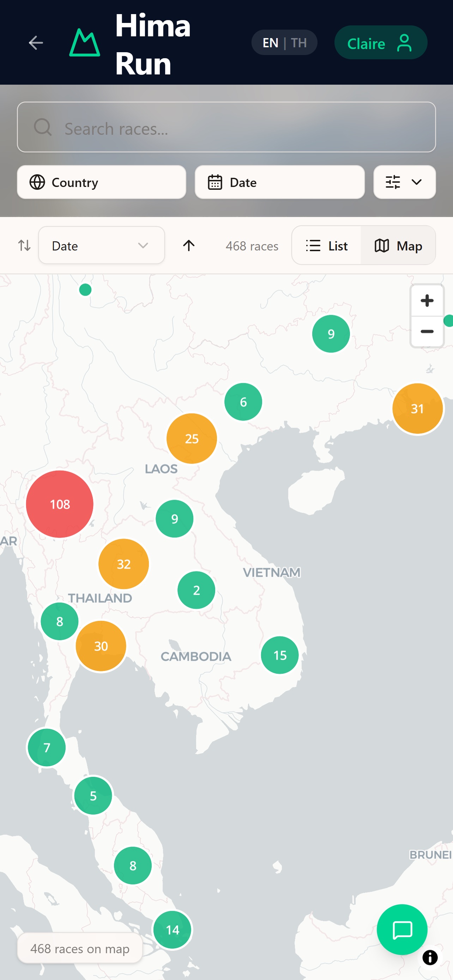Switch to List view
The height and width of the screenshot is (980, 453).
point(327,246)
